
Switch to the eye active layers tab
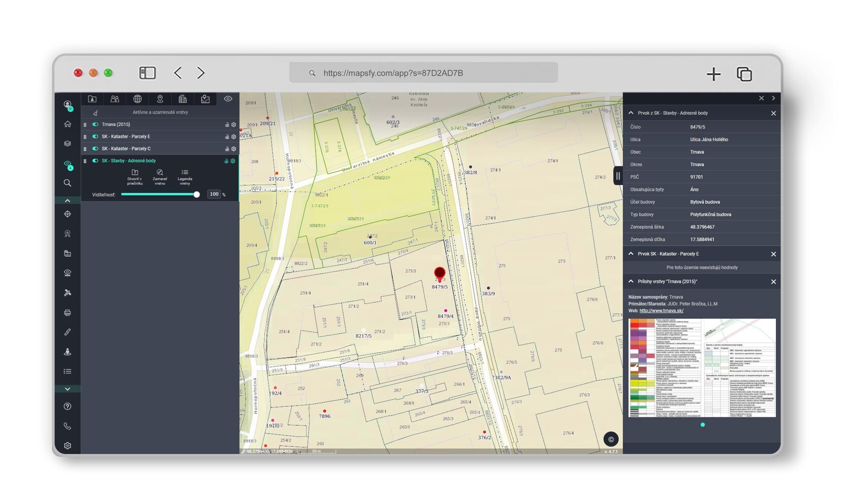(x=228, y=99)
